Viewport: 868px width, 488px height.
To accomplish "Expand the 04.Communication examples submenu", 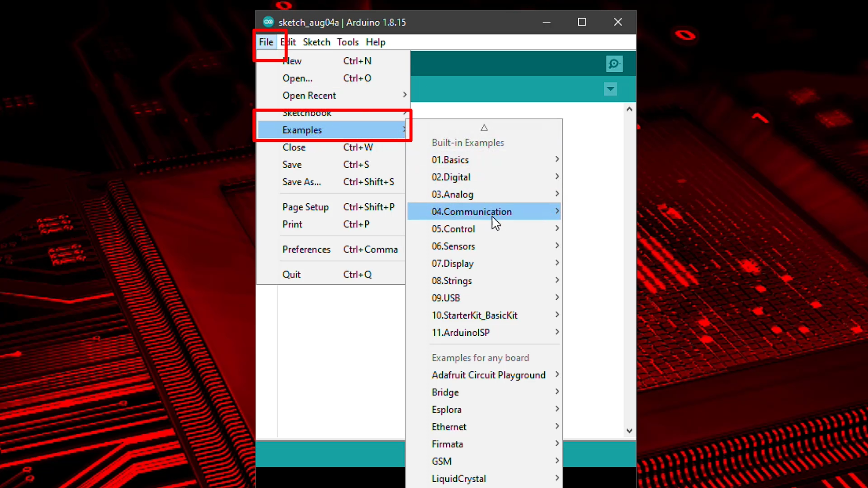I will click(x=472, y=211).
